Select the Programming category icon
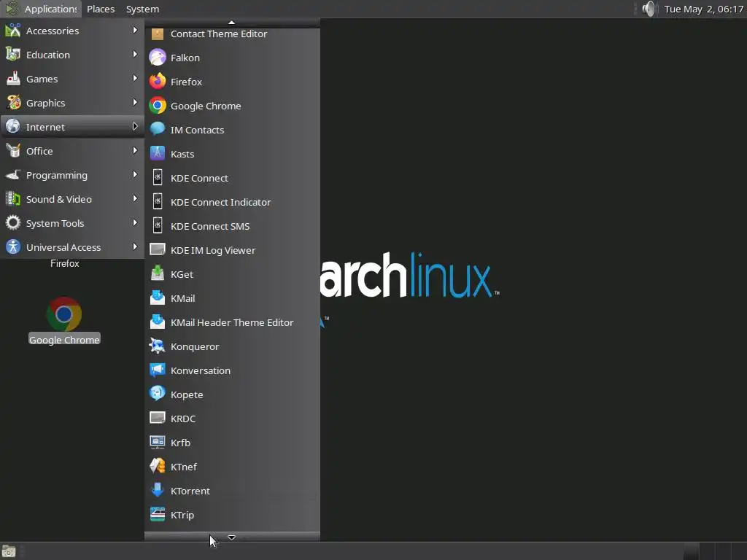 pos(13,175)
